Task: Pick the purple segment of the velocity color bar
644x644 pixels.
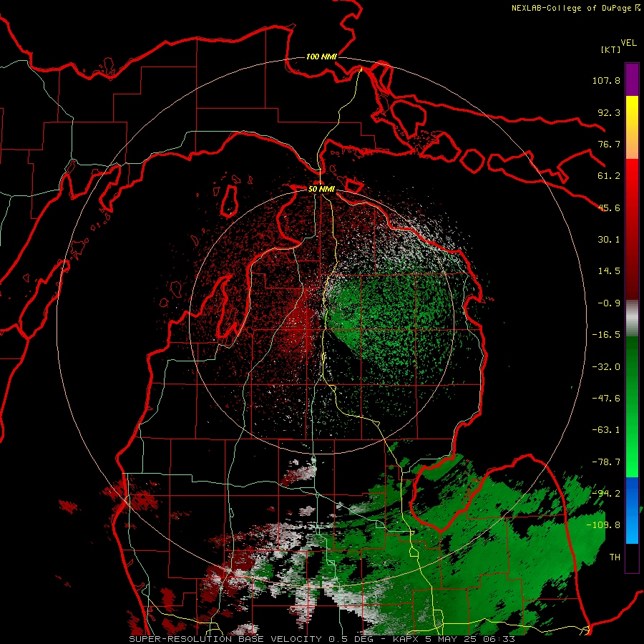Action: (632, 79)
